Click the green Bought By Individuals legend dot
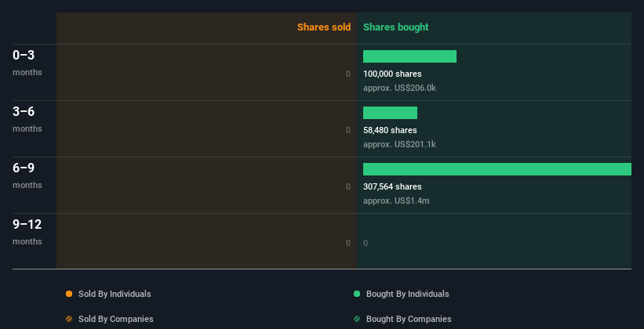644x329 pixels. coord(357,294)
